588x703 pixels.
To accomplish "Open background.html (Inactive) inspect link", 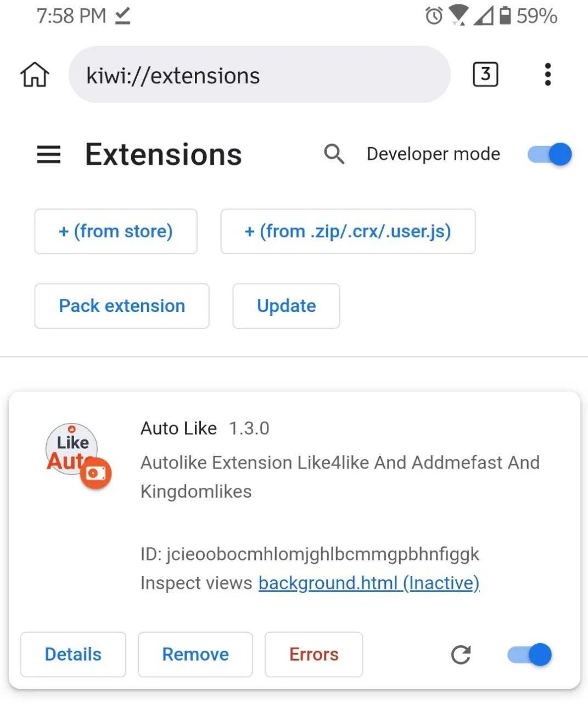I will [x=369, y=583].
